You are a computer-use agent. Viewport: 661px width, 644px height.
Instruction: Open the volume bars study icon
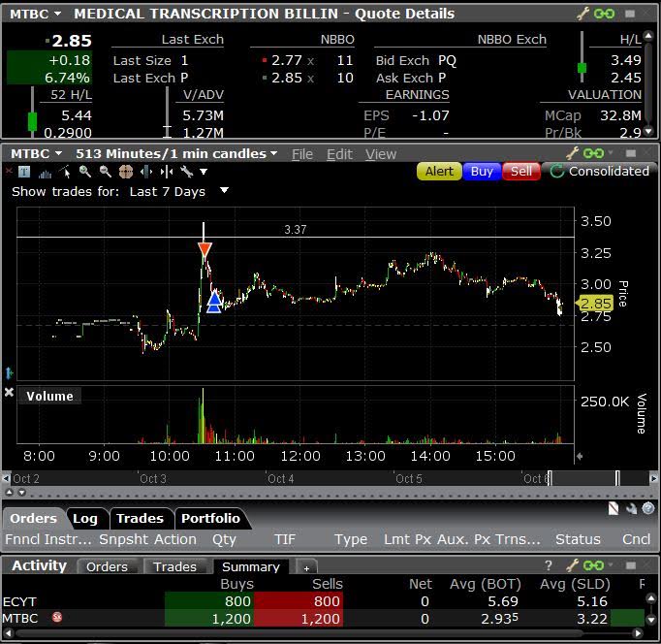pyautogui.click(x=45, y=172)
